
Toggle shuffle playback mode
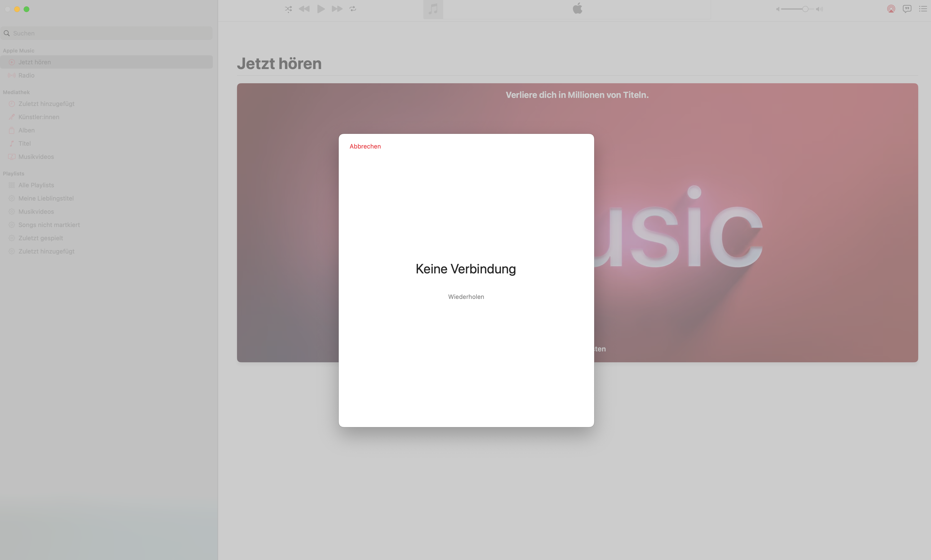tap(288, 9)
